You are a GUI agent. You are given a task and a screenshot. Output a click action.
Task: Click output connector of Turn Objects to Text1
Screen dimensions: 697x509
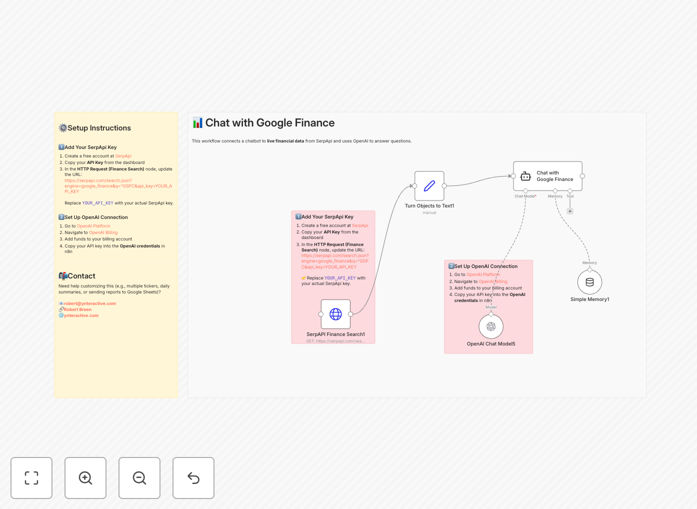[x=444, y=186]
